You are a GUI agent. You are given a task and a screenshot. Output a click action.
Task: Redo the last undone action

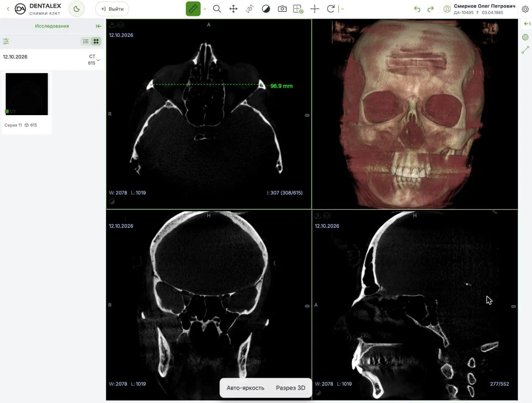click(x=431, y=9)
